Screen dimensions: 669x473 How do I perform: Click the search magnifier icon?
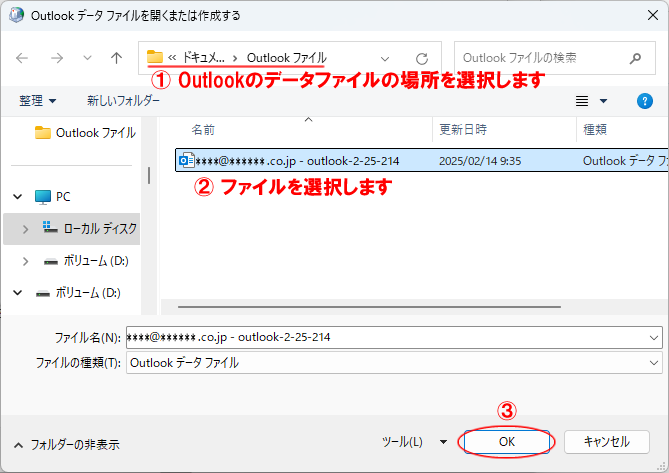click(635, 58)
